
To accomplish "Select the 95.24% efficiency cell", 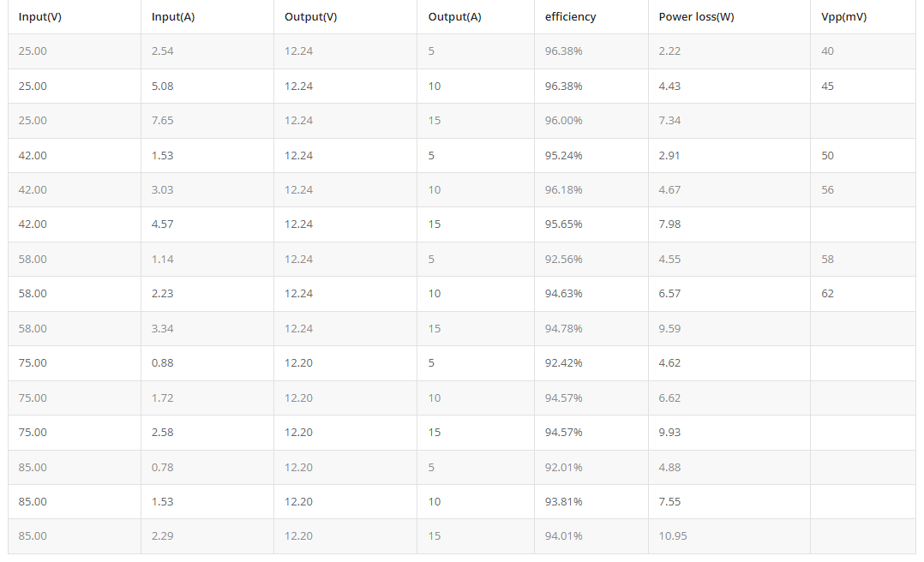I will click(x=563, y=156).
